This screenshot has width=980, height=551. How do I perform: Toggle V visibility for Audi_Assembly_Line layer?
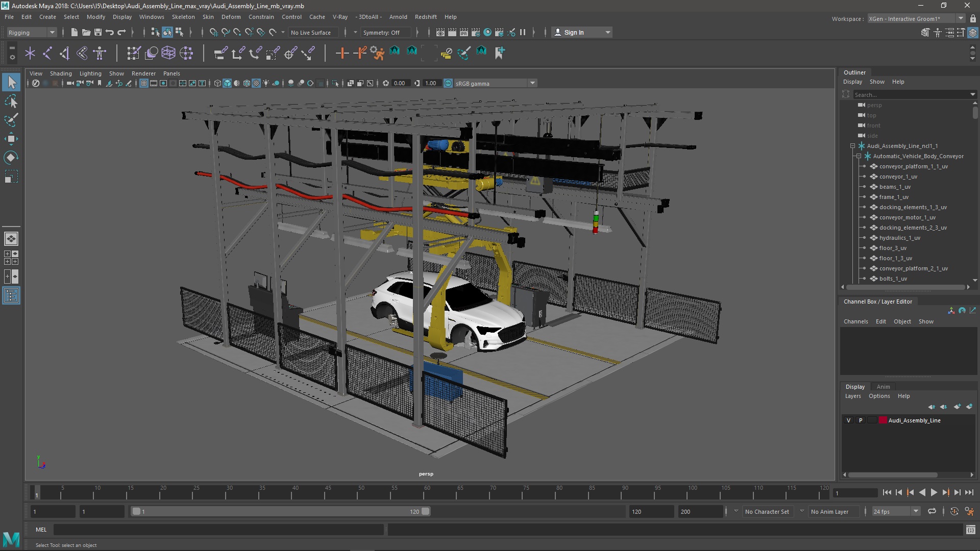848,420
